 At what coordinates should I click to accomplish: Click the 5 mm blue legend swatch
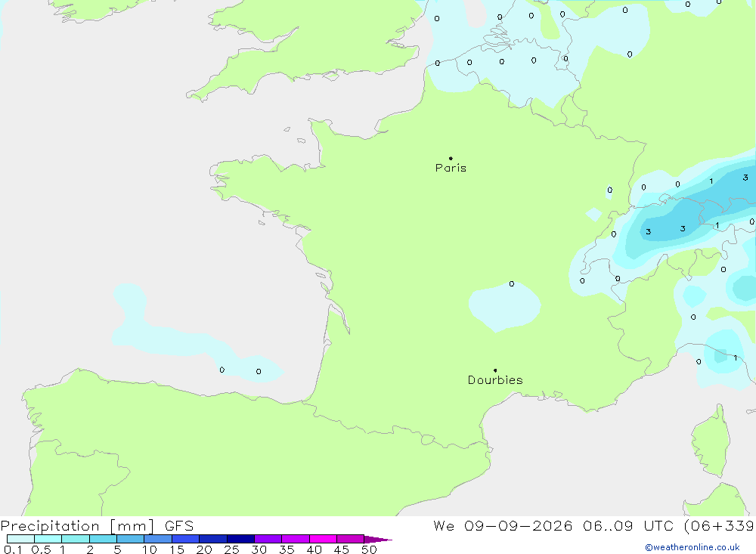130,539
